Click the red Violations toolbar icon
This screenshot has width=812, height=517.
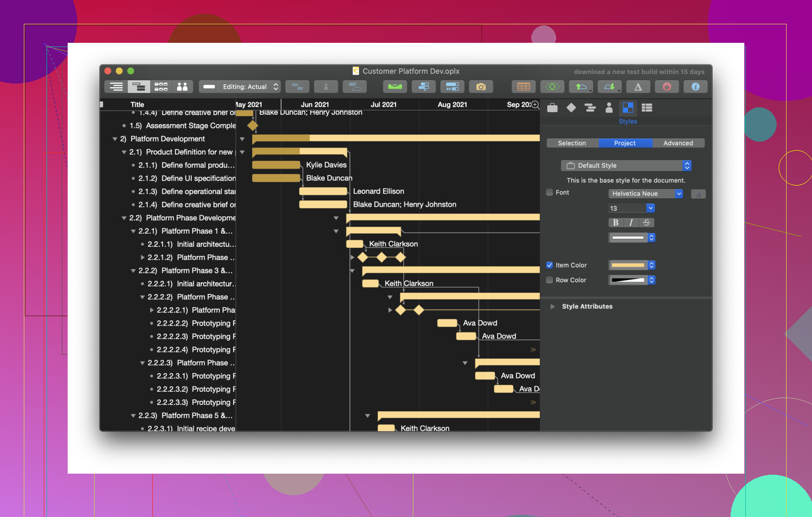coord(667,87)
